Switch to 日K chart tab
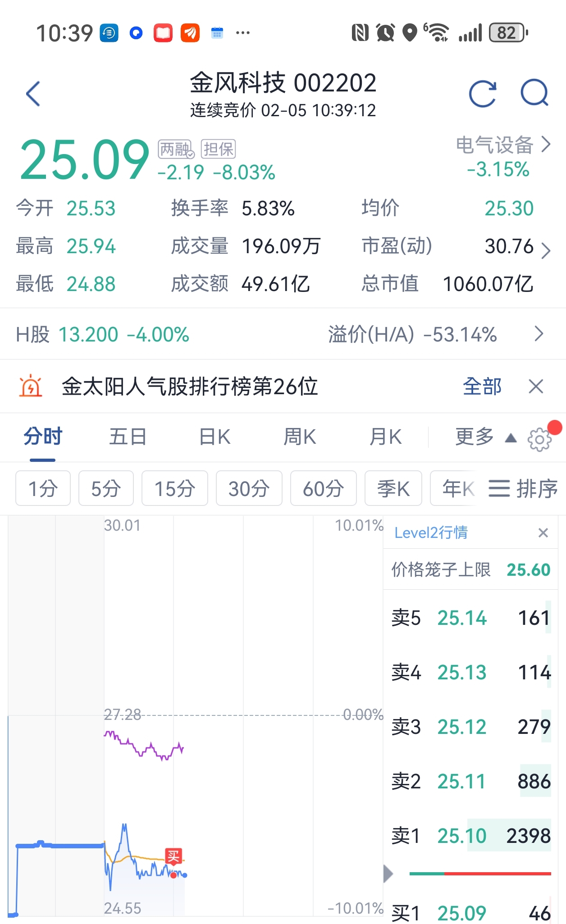This screenshot has height=924, width=566. point(215,437)
